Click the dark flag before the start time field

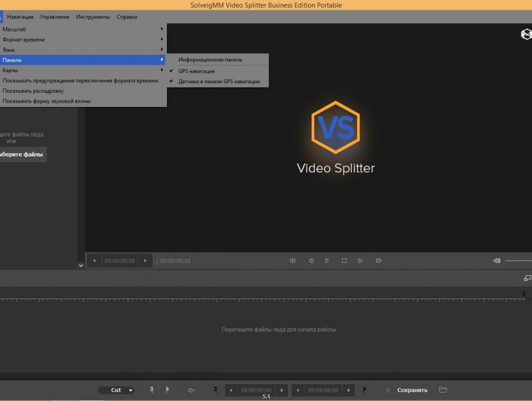[215, 390]
